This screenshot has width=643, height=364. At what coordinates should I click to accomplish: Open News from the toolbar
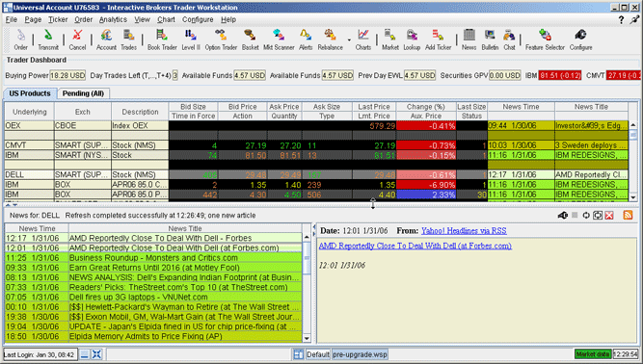coord(469,39)
